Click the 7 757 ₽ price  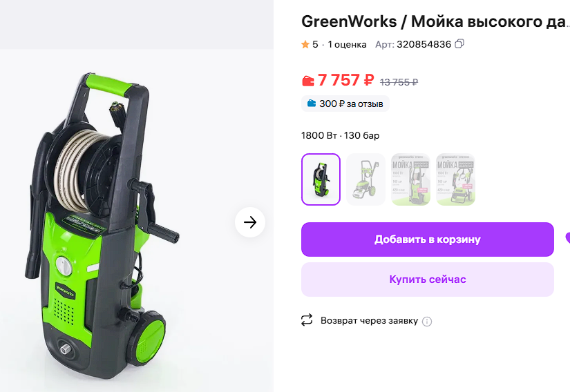(345, 80)
